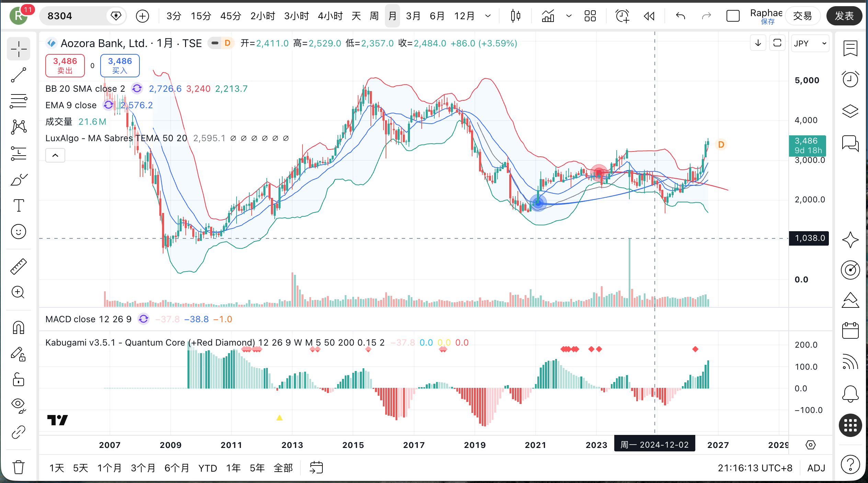Create an alert with the clock-plus icon
Image resolution: width=868 pixels, height=483 pixels.
click(x=622, y=16)
